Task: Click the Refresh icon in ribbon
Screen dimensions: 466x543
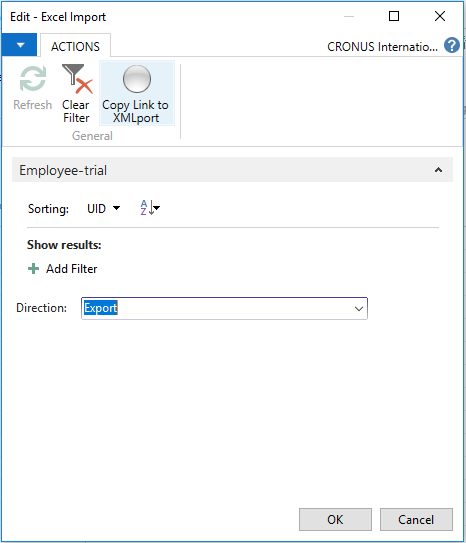Action: 33,79
